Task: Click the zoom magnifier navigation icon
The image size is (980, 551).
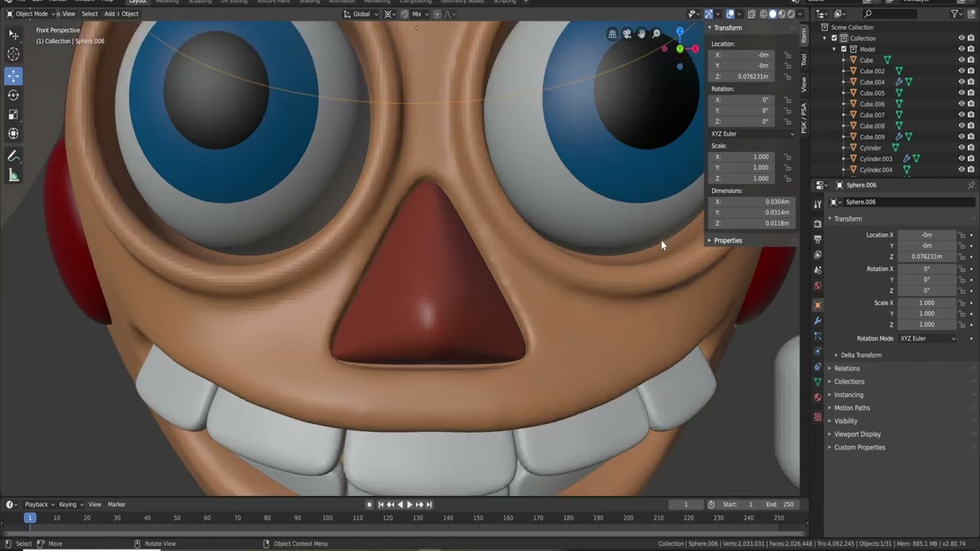Action: tap(656, 34)
